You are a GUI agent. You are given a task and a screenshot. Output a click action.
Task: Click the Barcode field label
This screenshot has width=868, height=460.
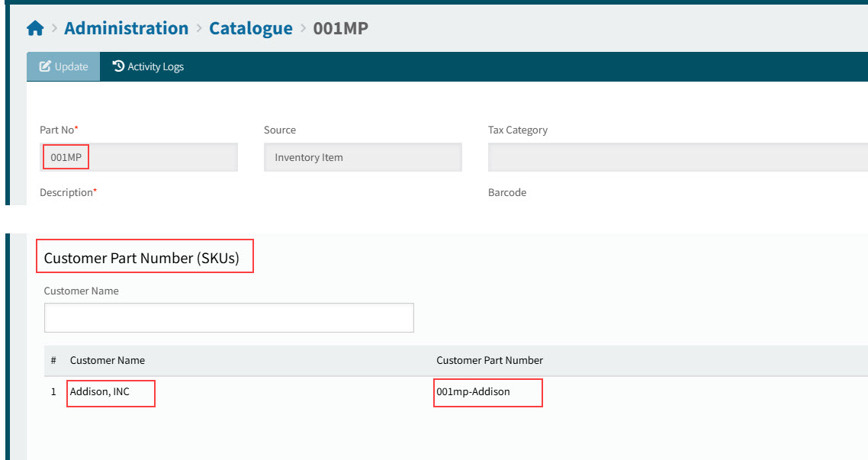(x=507, y=193)
